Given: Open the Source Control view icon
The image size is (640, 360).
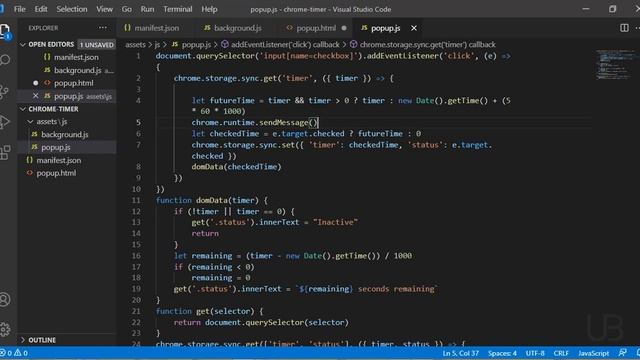Looking at the screenshot, I should tap(5, 91).
